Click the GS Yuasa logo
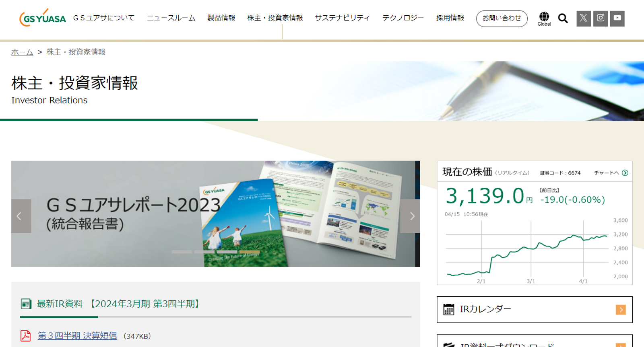The image size is (644, 347). tap(42, 18)
